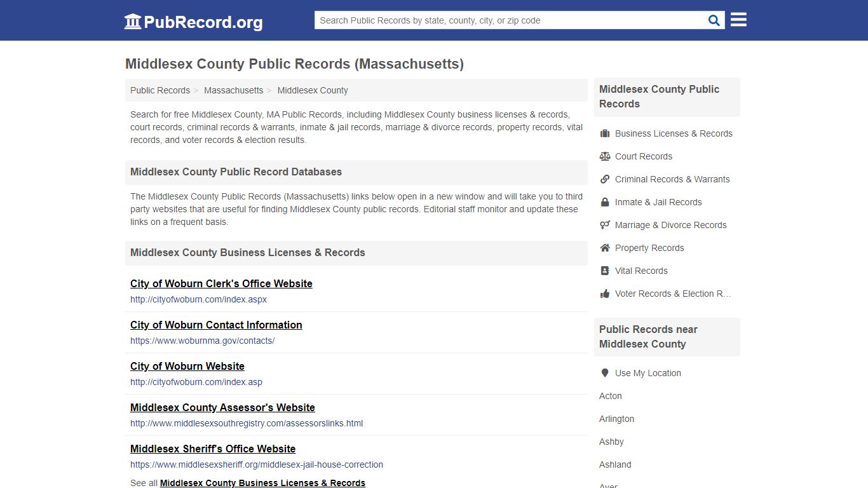Click Middlesex County Public Record Databases heading
Viewport: 868px width, 488px height.
[236, 172]
